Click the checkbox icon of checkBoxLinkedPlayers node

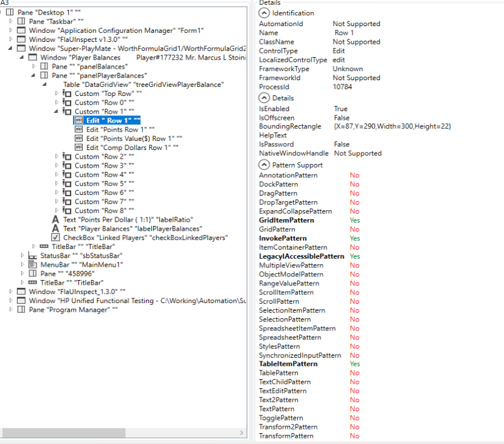(55, 237)
